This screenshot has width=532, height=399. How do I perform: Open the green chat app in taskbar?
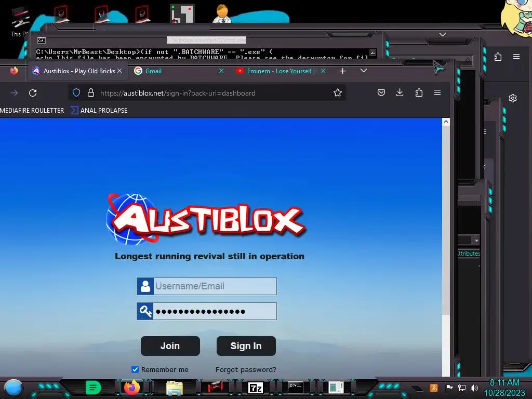click(x=93, y=388)
